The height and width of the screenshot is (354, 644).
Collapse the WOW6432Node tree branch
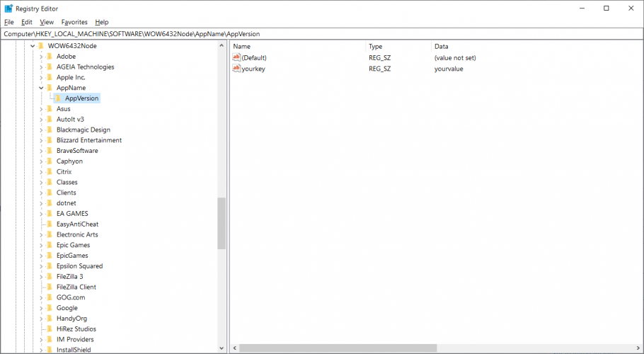point(33,46)
